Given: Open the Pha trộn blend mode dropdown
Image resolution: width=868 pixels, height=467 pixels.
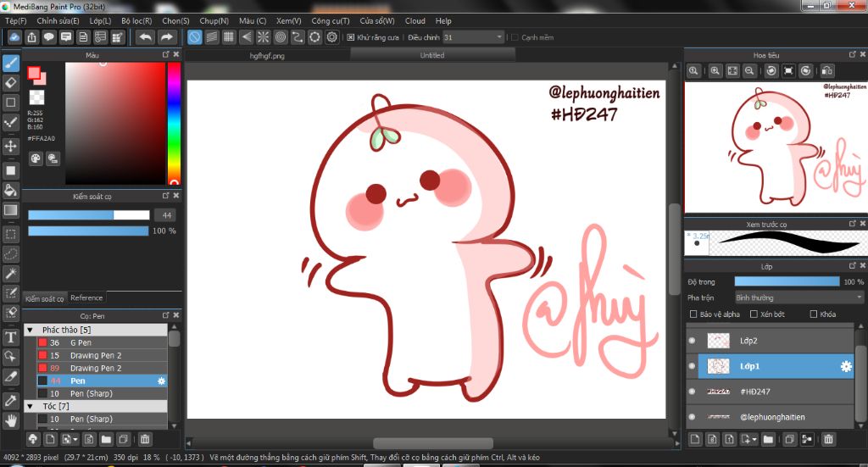Looking at the screenshot, I should pos(798,297).
